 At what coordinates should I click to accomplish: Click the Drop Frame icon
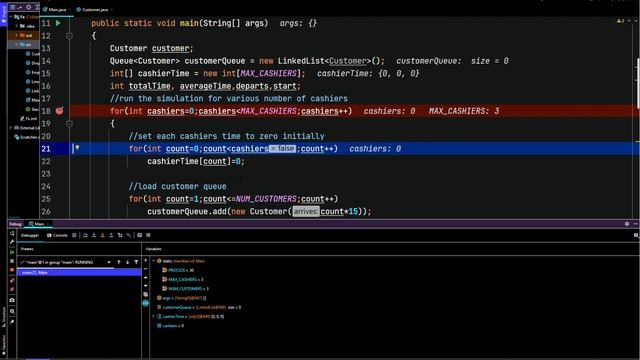click(120, 235)
